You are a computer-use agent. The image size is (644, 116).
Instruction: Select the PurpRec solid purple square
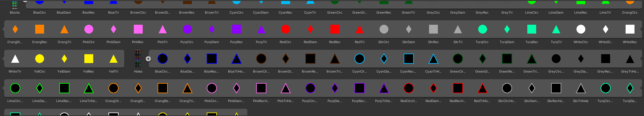(x=236, y=29)
